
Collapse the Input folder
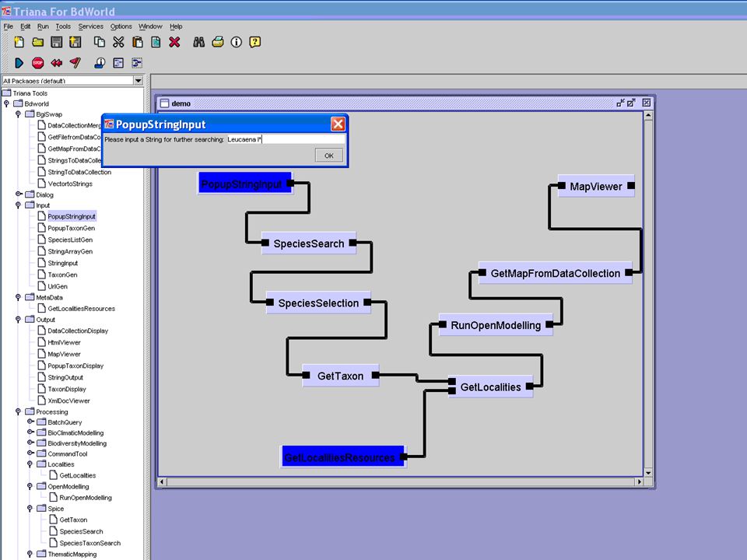[x=18, y=205]
